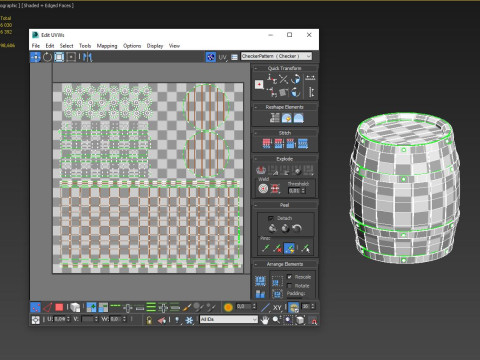Screen dimensions: 480x360
Task: Open the All IDs material dropdown
Action: coord(229,319)
